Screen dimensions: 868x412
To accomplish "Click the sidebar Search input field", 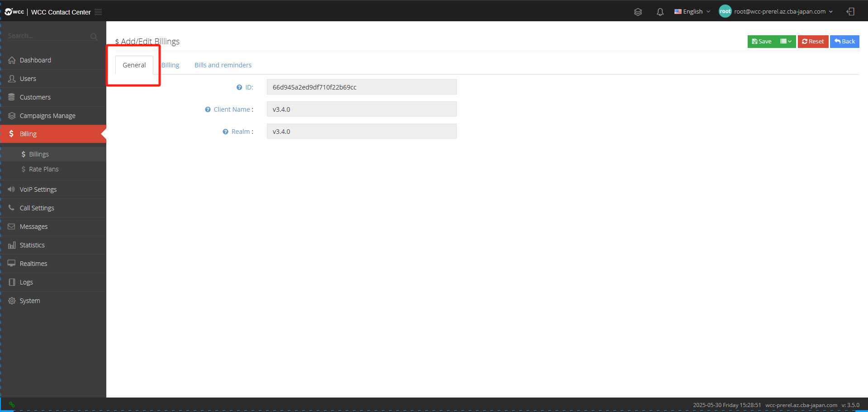I will click(x=47, y=36).
